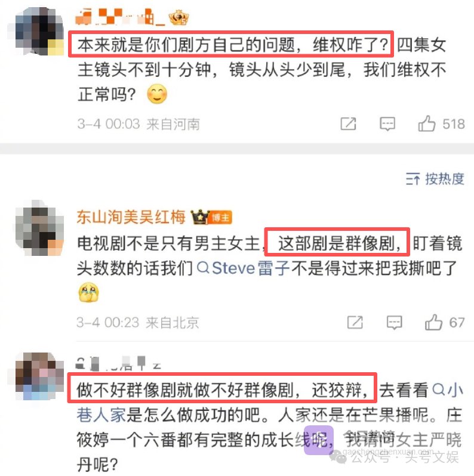Viewport: 474px width, 476px height.
Task: Sort comments using 按热度
Action: pyautogui.click(x=435, y=179)
